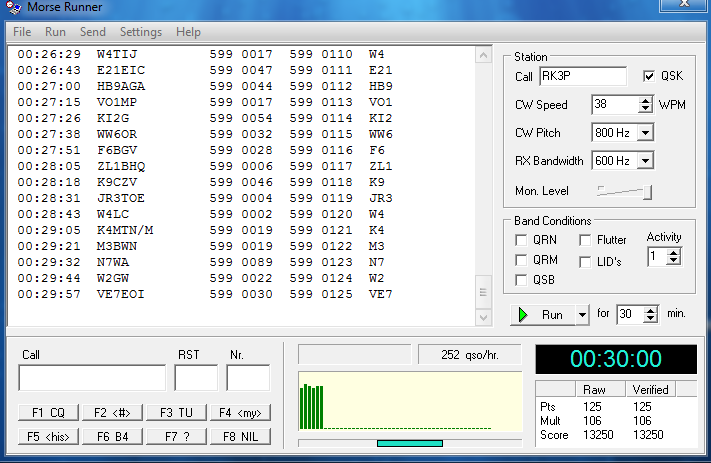Click the F8 NIL button
Screen dimensions: 711x463
tap(238, 436)
